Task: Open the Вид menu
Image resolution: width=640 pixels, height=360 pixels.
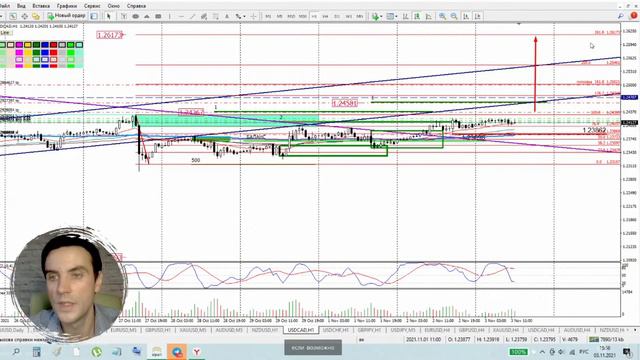Action: click(21, 6)
